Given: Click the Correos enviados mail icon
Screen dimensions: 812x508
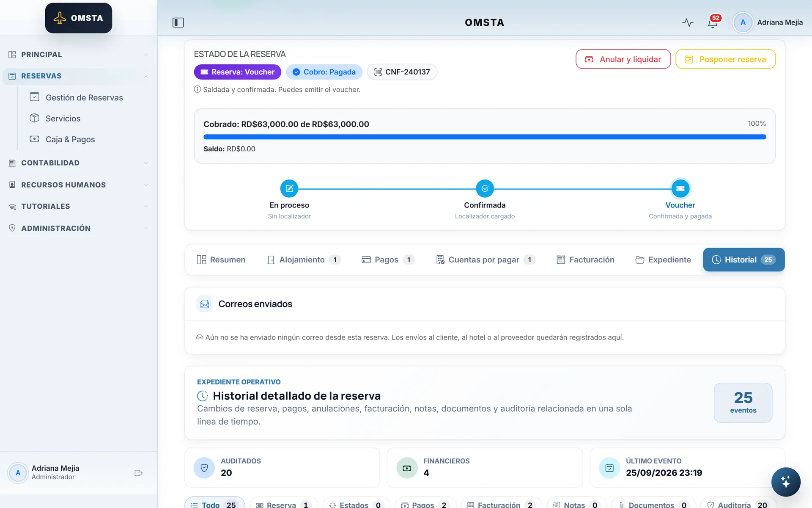Looking at the screenshot, I should coord(205,304).
